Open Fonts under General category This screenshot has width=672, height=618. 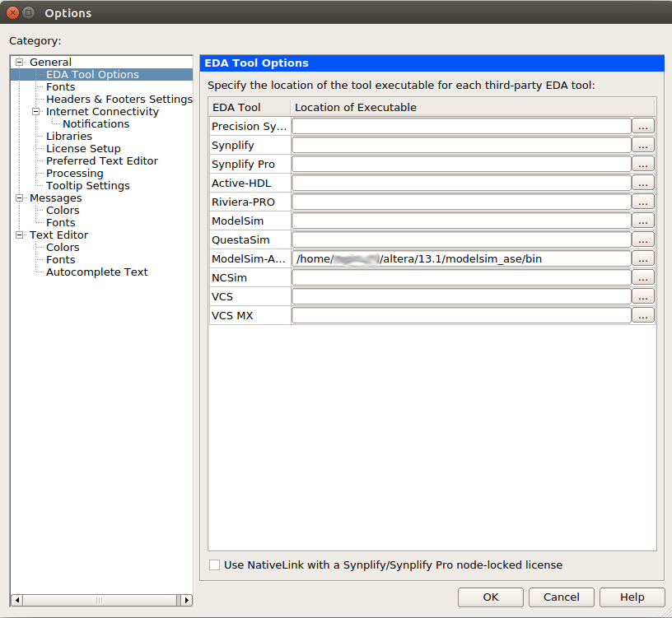tap(61, 87)
